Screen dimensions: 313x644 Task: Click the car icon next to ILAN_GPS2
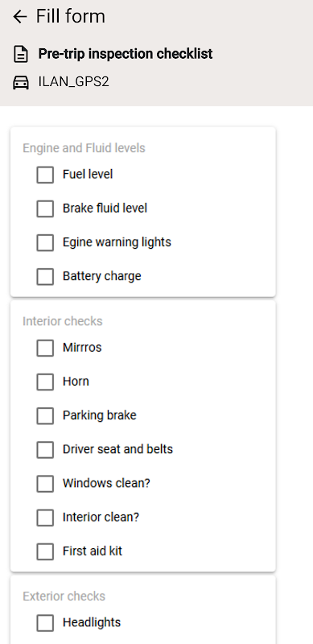tap(21, 83)
